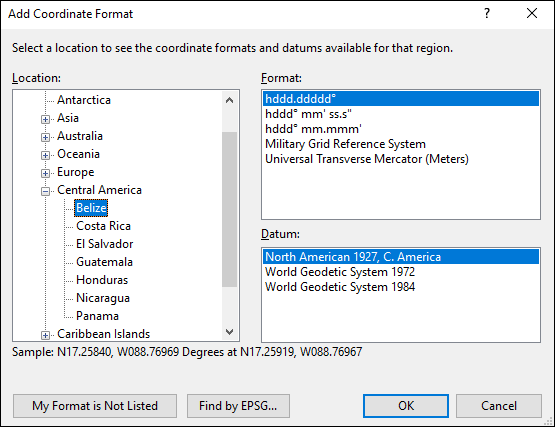This screenshot has height=427, width=555.
Task: Pick Guatemala from the location list
Action: coord(104,262)
